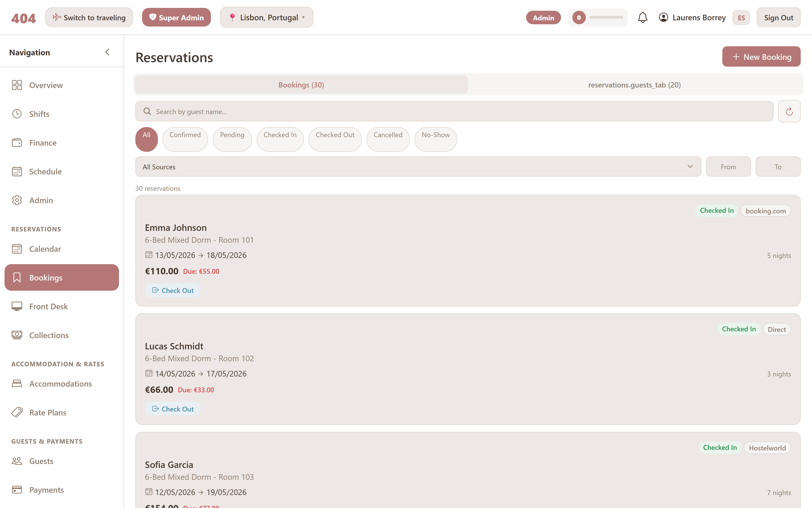Viewport: 812px width, 508px height.
Task: Click the shield icon on Super Admin
Action: point(153,17)
